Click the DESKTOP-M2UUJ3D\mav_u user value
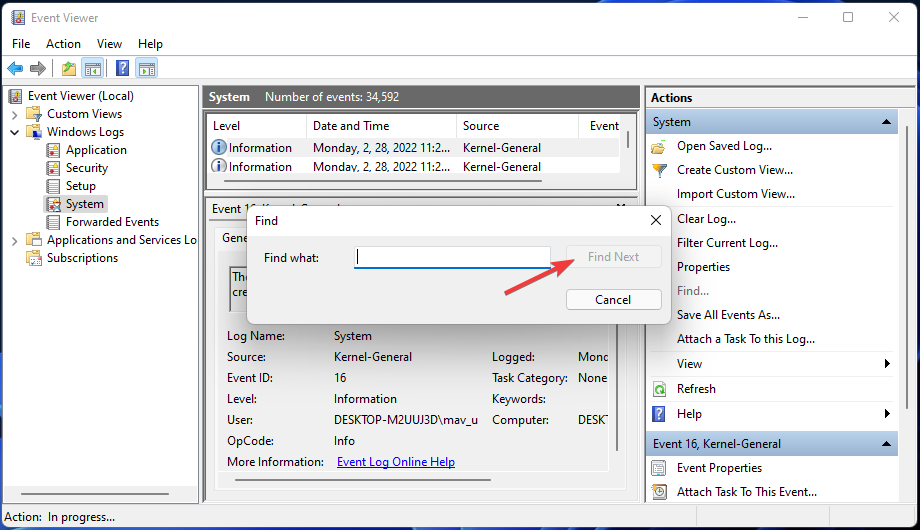Image resolution: width=920 pixels, height=530 pixels. click(x=406, y=420)
